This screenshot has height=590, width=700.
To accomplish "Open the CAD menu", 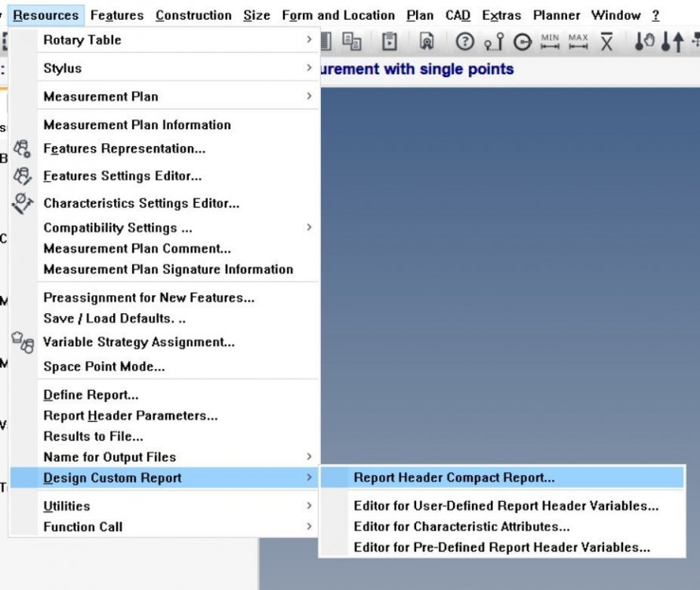I will click(457, 14).
